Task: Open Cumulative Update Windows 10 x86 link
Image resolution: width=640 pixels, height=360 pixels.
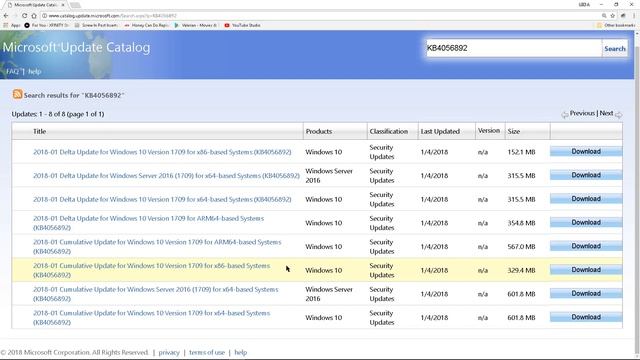Action: point(151,270)
